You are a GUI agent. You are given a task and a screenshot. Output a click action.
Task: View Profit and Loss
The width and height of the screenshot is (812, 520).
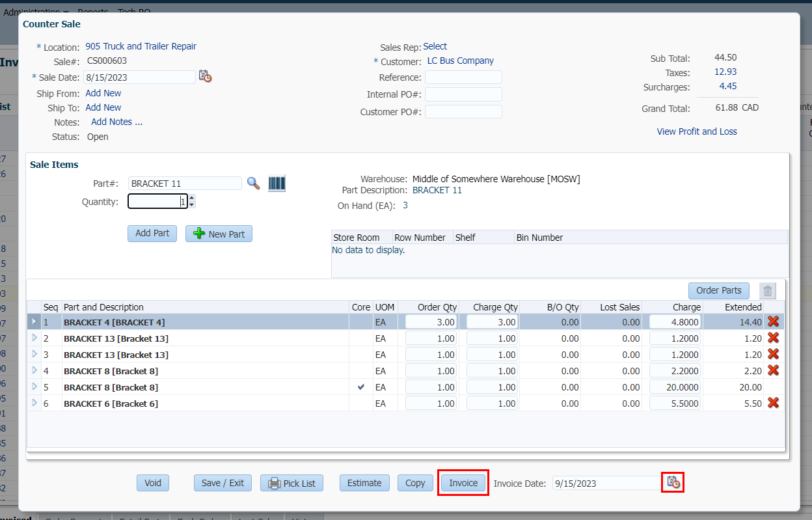point(697,131)
